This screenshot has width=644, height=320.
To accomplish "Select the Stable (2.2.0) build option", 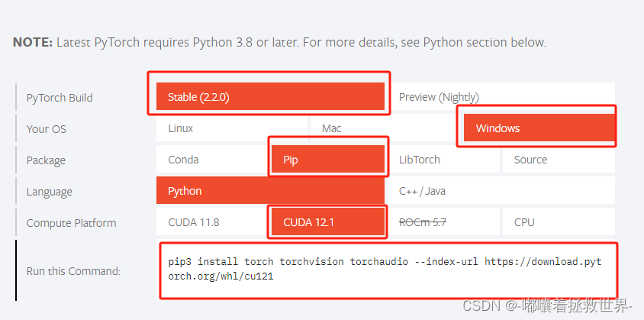I will (270, 97).
